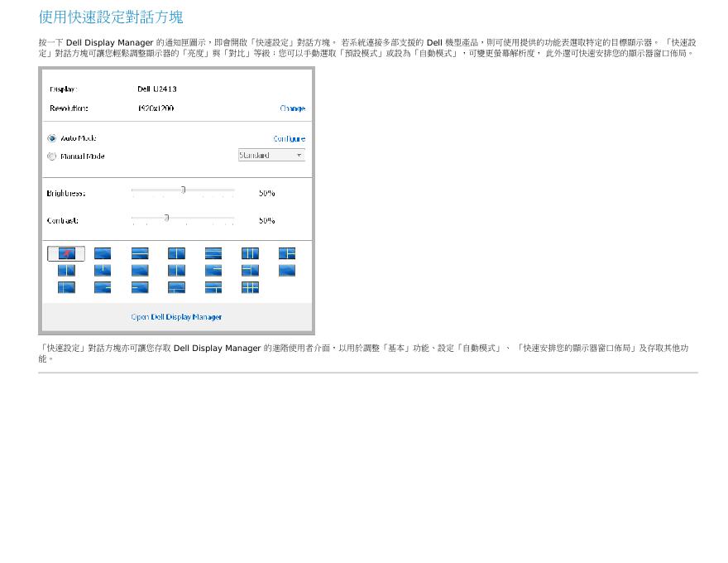Open Dell Display Manager link

pos(176,317)
